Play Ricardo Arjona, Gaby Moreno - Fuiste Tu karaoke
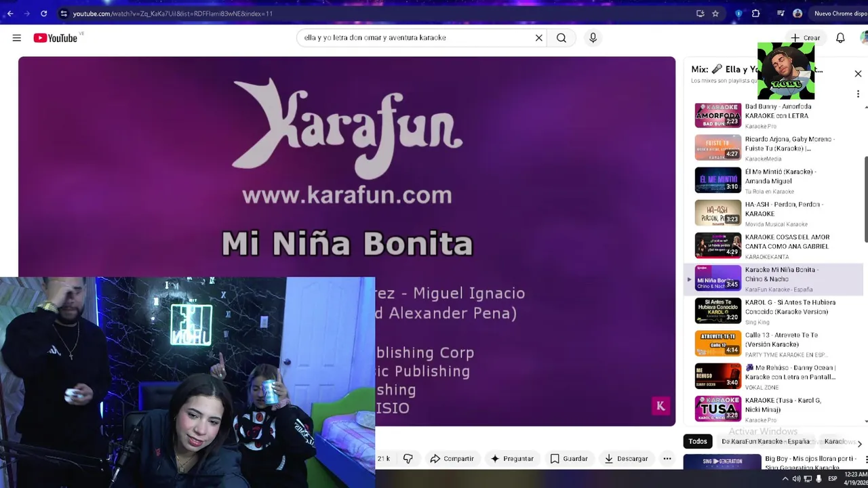The height and width of the screenshot is (488, 868). 773,148
